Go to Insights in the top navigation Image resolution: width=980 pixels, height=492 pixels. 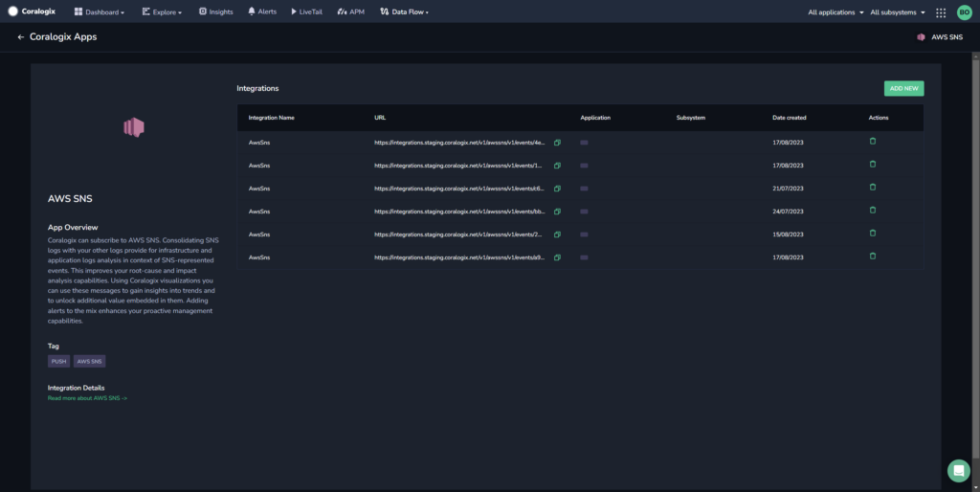pos(215,11)
